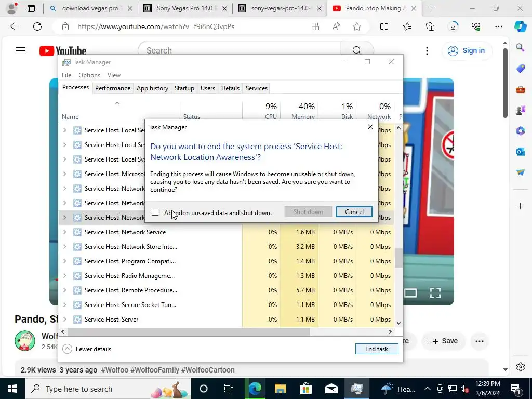Open the Edge sidebar Search icon
532x399 pixels.
pos(520,47)
